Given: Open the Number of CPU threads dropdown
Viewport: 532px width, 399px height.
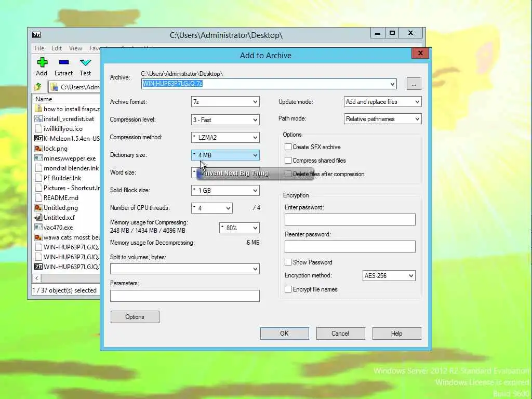Looking at the screenshot, I should click(212, 208).
